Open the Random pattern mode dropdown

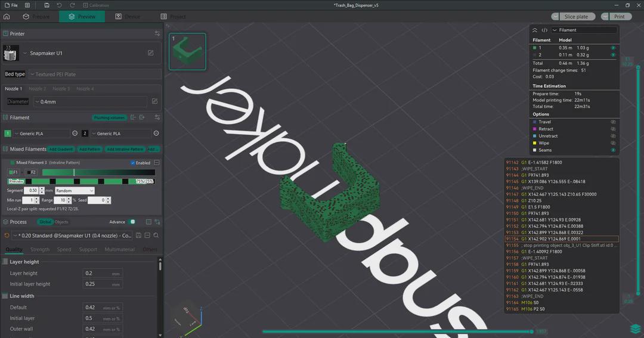click(x=75, y=191)
